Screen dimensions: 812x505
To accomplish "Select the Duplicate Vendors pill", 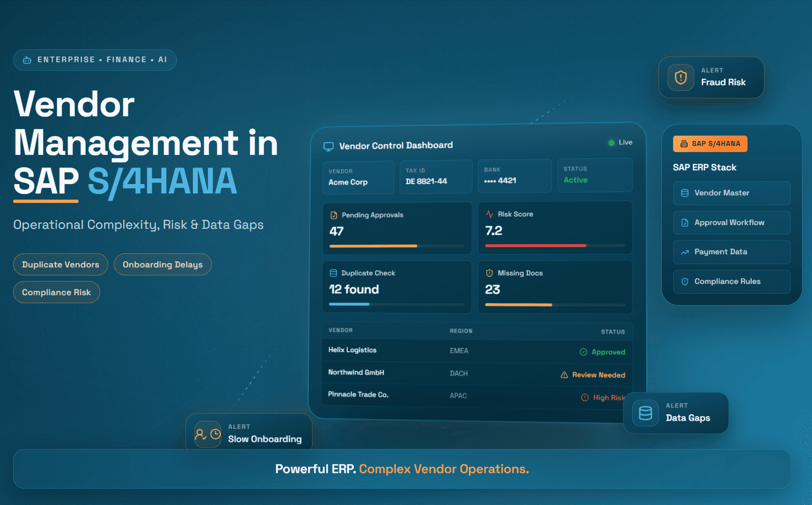I will pyautogui.click(x=61, y=265).
